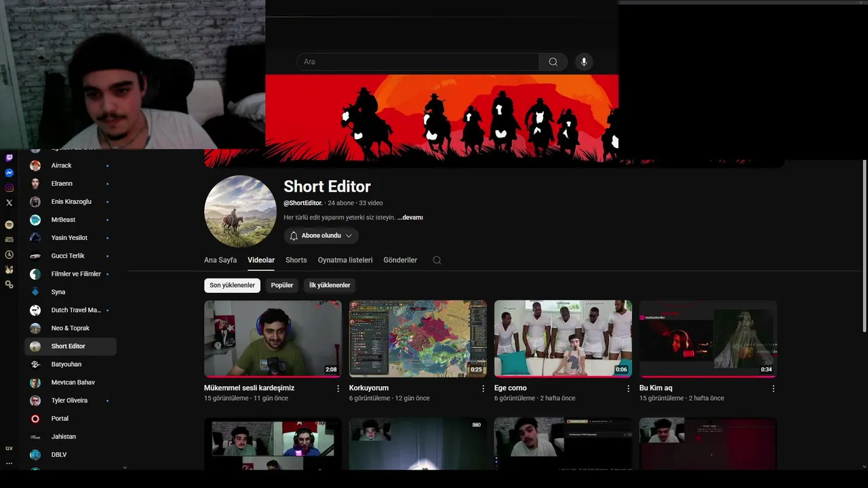The width and height of the screenshot is (868, 488).
Task: Open the Filmler ve Filimler channel
Action: [x=71, y=274]
